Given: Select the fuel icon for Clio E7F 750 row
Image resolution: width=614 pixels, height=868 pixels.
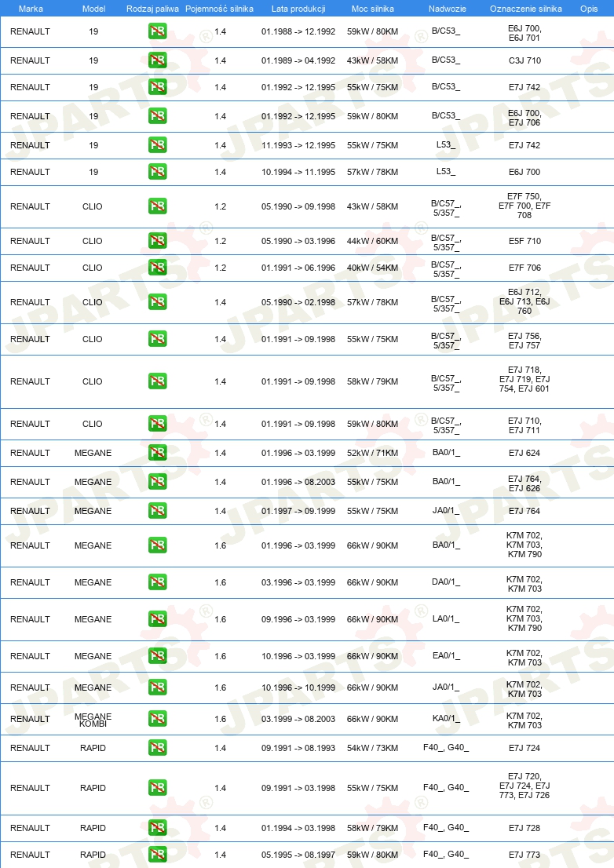Looking at the screenshot, I should point(158,206).
